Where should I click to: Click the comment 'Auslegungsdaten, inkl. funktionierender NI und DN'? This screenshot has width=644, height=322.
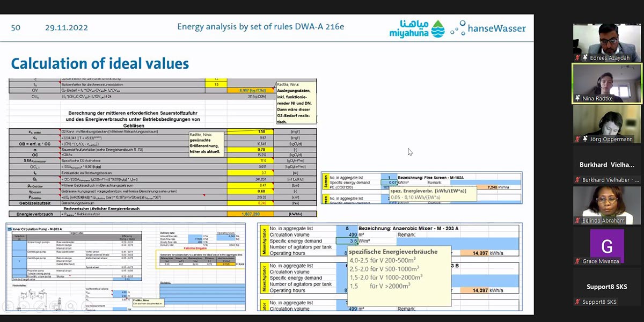click(296, 103)
